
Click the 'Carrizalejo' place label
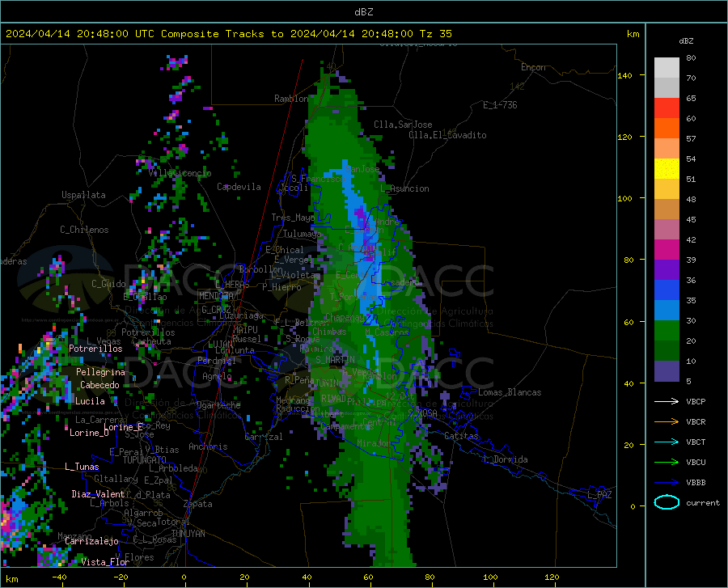(91, 541)
